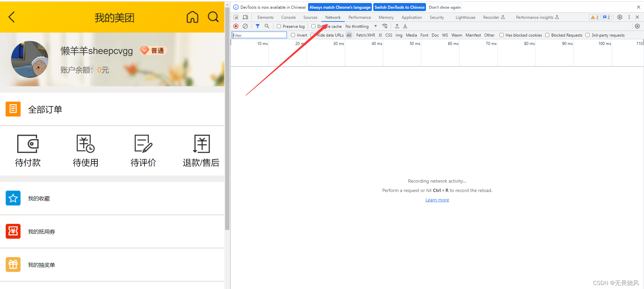Tap the search magnifier in yellow header
The image size is (644, 289).
[213, 17]
